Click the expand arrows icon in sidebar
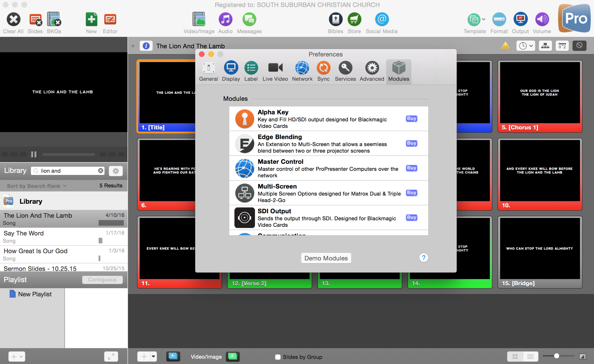Screen dimensions: 594x364 pos(111,356)
